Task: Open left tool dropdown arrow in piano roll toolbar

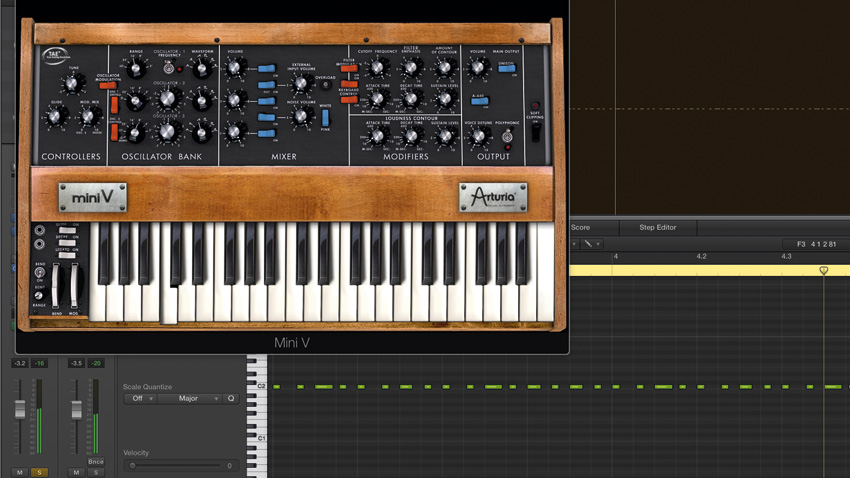Action: click(574, 244)
